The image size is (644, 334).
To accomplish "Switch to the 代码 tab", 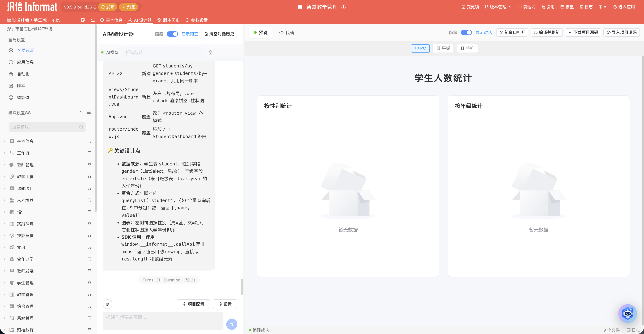I will tap(287, 32).
